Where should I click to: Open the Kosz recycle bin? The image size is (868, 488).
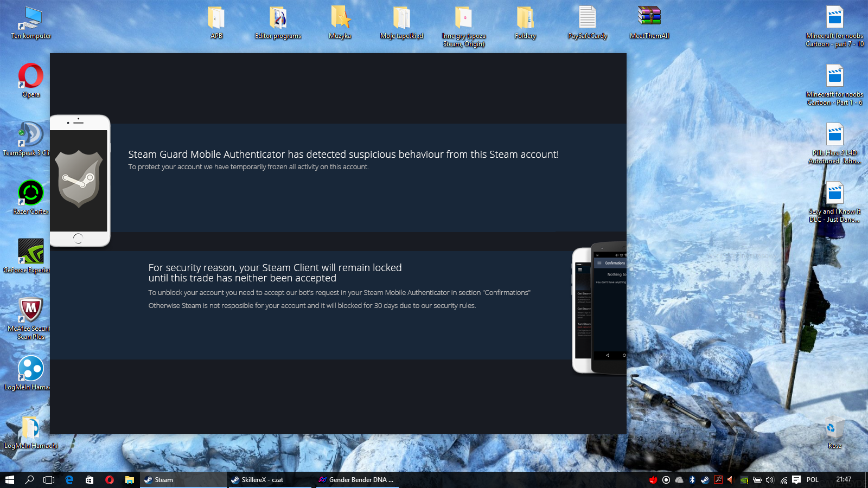tap(834, 428)
